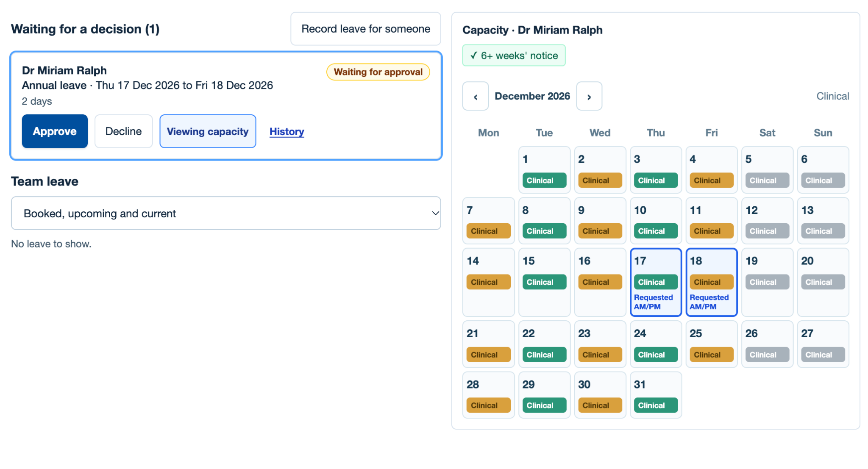
Task: Select the 18 December requested day
Action: (x=712, y=282)
